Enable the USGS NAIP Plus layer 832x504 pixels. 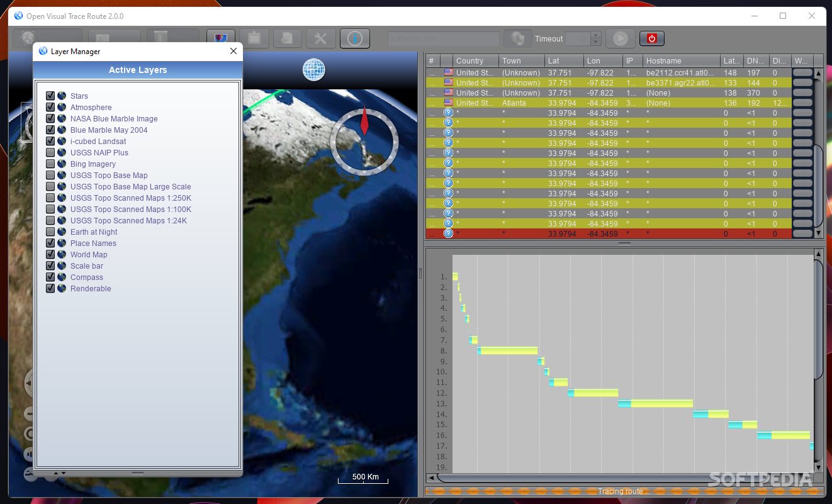pyautogui.click(x=50, y=153)
